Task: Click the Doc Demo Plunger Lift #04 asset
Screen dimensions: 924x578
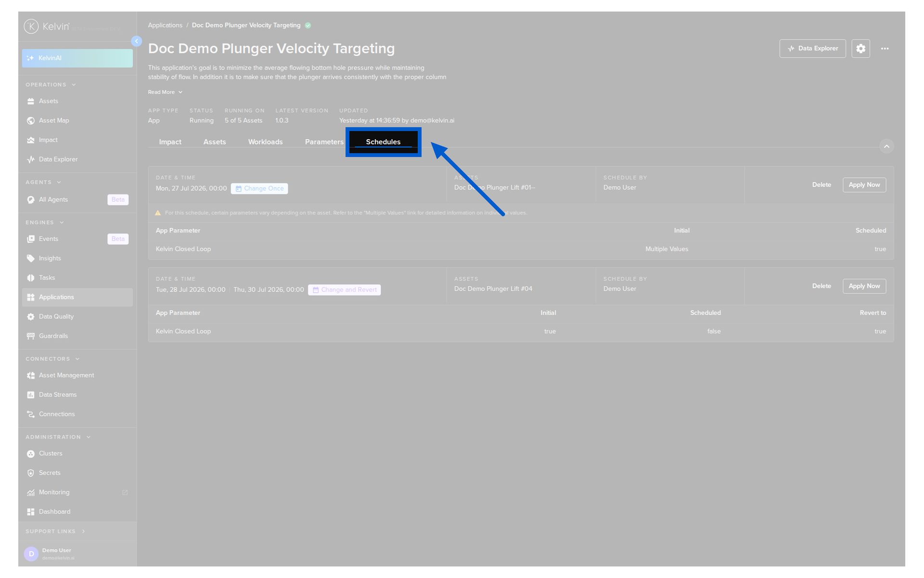Action: click(x=493, y=289)
